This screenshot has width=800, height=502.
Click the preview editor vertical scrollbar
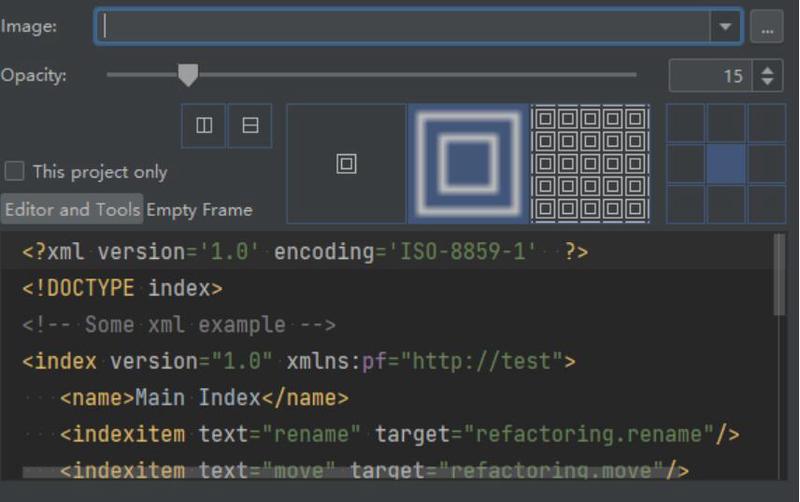click(x=780, y=275)
